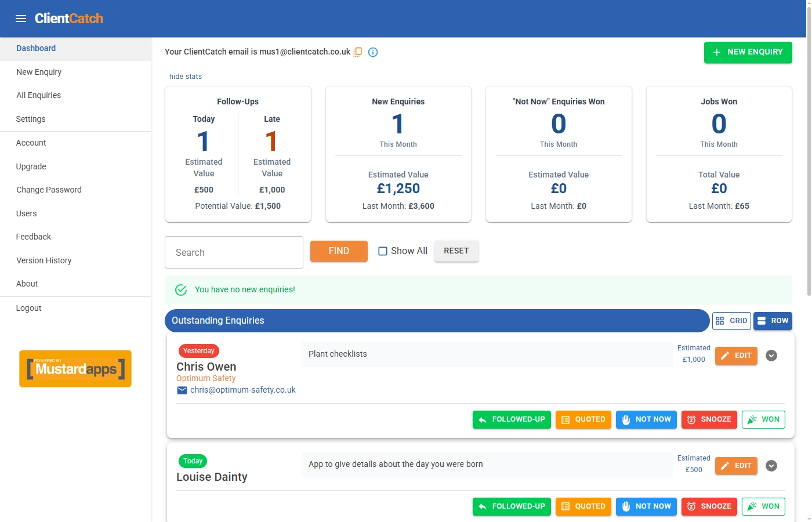The width and height of the screenshot is (812, 522).
Task: Mark Louise Dainty enquiry as Quoted
Action: click(583, 506)
